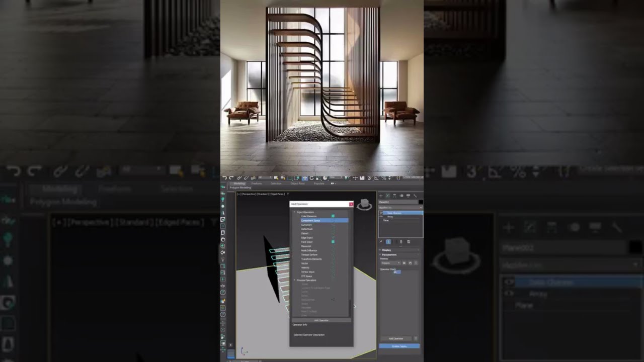Toggle the Percent Snap button
Image resolution: width=644 pixels, height=362 pixels.
point(384,178)
